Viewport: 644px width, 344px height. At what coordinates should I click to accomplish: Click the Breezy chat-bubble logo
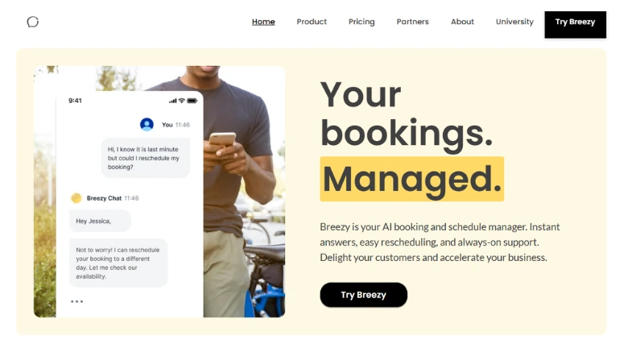point(32,22)
